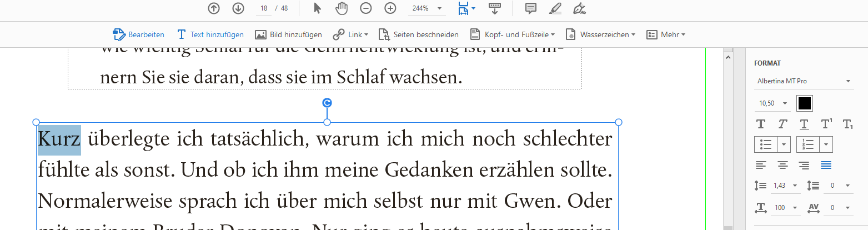Go to previous page with up arrow

point(214,8)
